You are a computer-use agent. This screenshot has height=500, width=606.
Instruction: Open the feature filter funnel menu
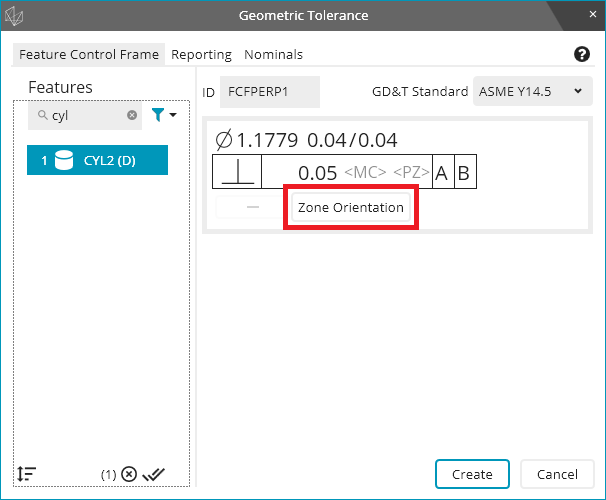tap(164, 116)
